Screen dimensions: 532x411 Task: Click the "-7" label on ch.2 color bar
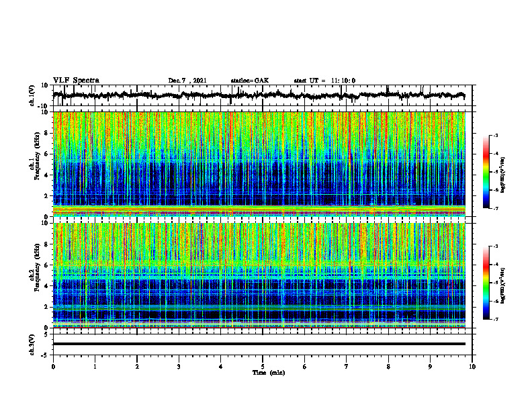(495, 319)
